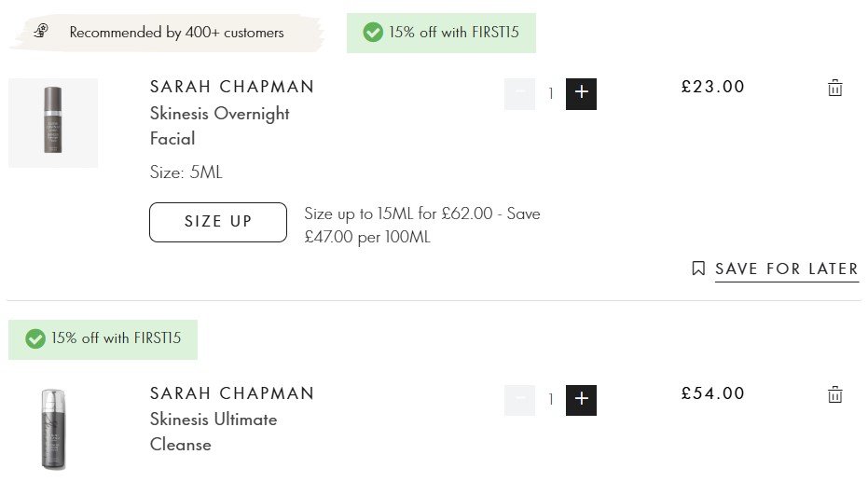This screenshot has height=482, width=868.
Task: Decrease Overnight Facial quantity with minus button
Action: [519, 93]
